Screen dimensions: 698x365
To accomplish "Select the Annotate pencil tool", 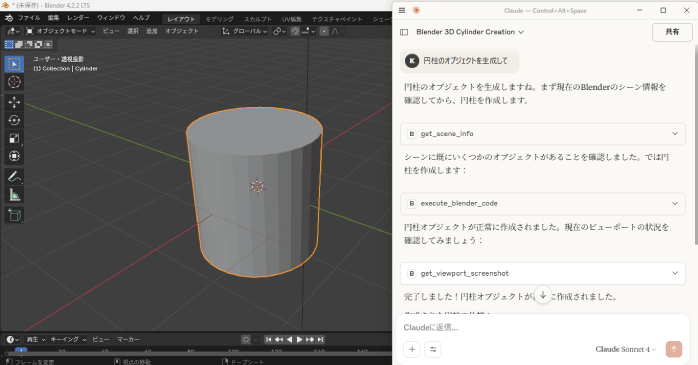I will (x=14, y=177).
